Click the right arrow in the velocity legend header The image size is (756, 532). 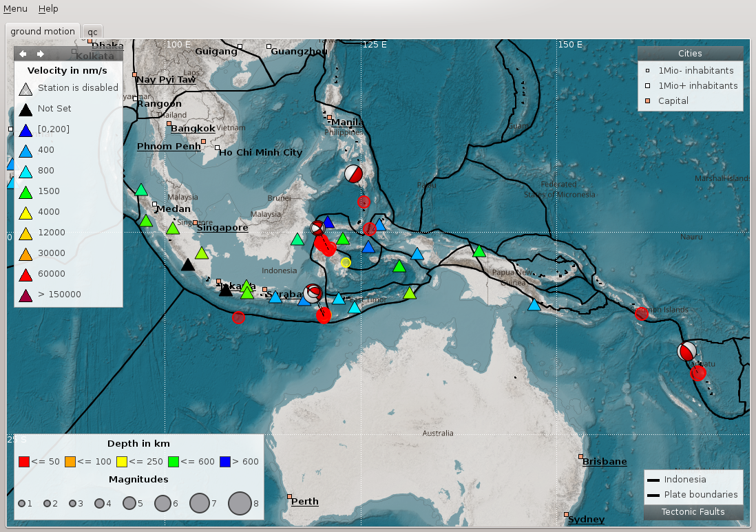pyautogui.click(x=41, y=54)
